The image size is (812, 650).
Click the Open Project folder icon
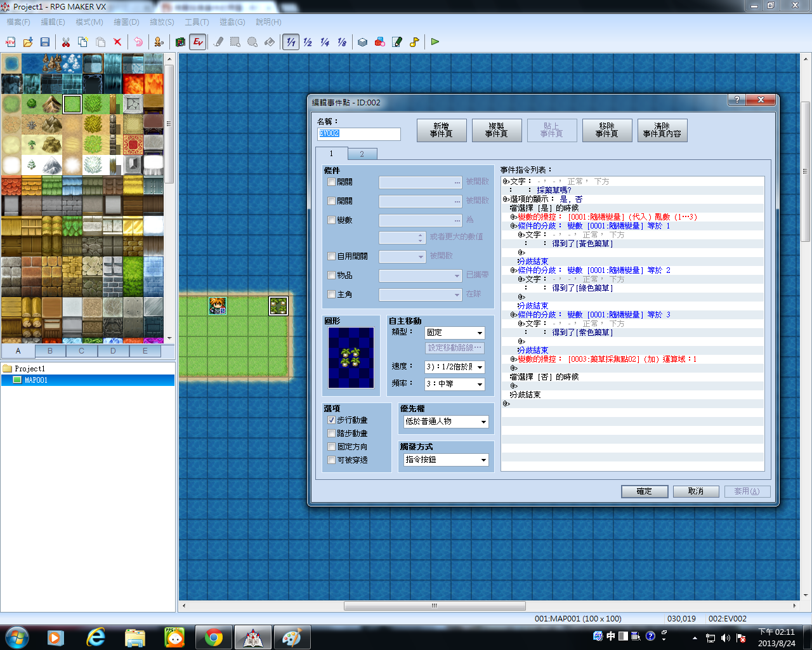pos(28,42)
